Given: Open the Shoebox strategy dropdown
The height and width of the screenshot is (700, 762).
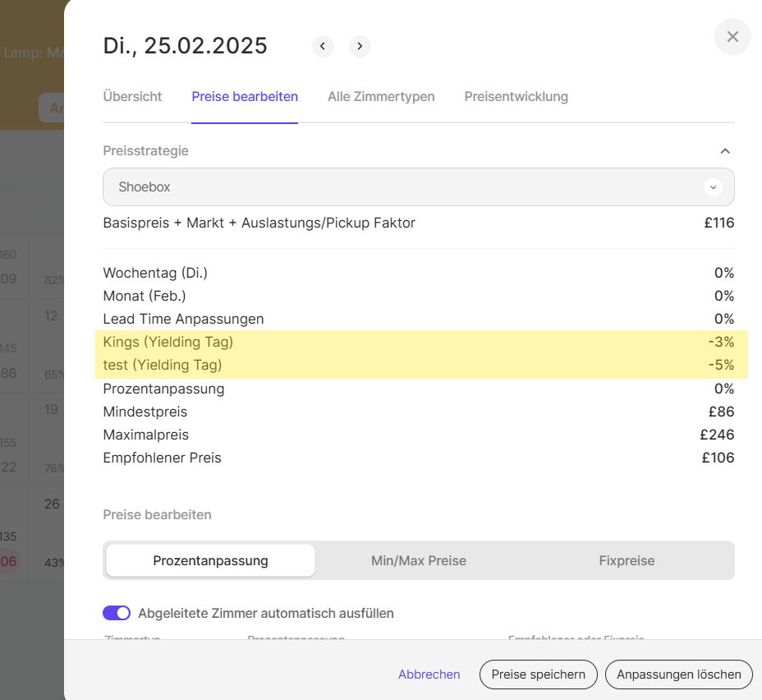Looking at the screenshot, I should (418, 187).
